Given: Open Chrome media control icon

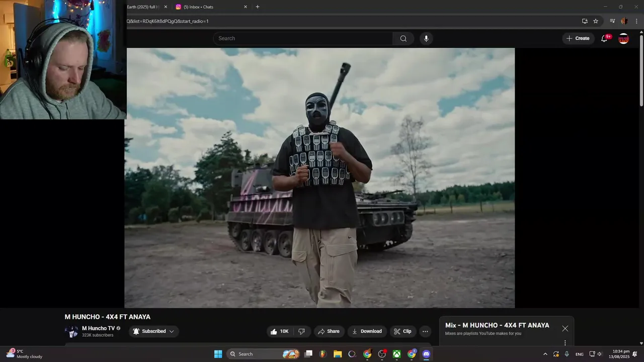Looking at the screenshot, I should (612, 21).
